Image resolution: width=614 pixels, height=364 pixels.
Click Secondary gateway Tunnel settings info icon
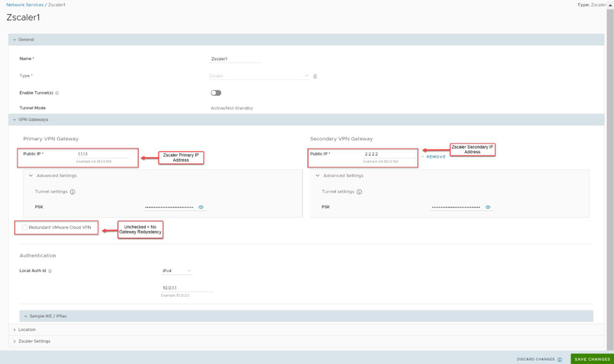pyautogui.click(x=359, y=192)
